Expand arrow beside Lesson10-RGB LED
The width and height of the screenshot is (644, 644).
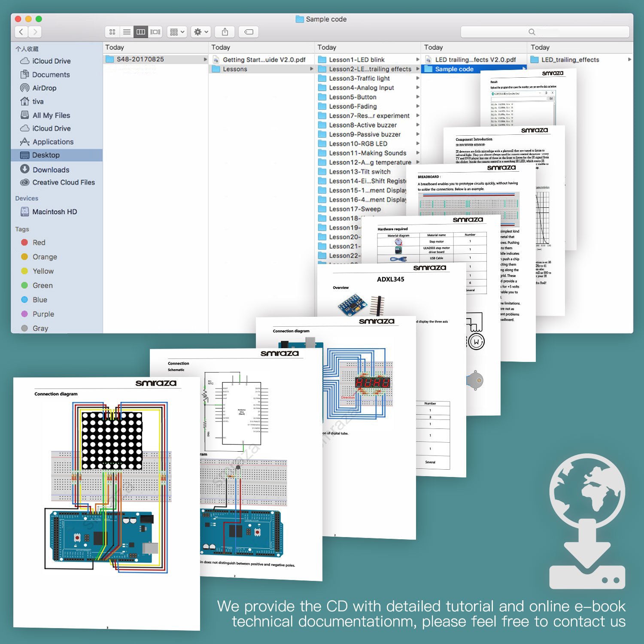[x=418, y=144]
